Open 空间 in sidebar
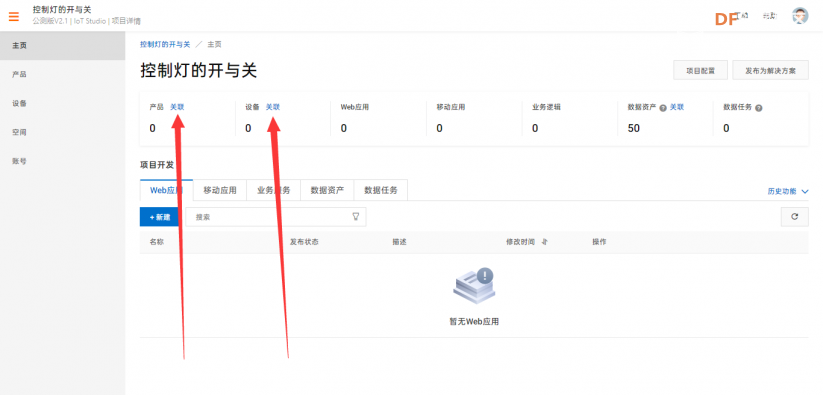This screenshot has width=823, height=395. (x=62, y=132)
